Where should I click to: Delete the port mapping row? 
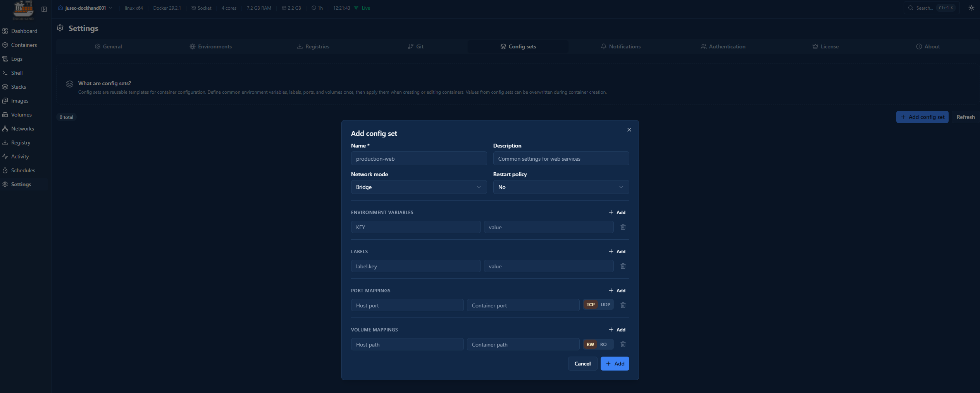623,305
